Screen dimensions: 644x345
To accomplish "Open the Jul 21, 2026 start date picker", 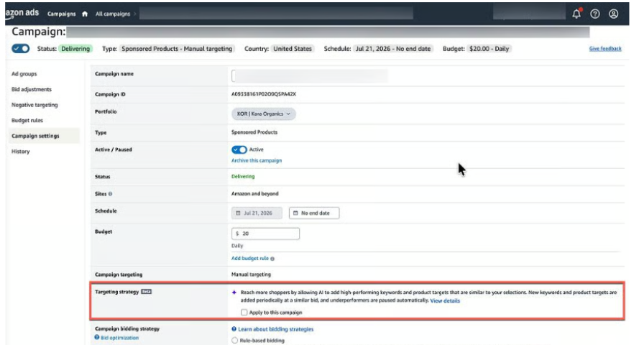I will 257,213.
